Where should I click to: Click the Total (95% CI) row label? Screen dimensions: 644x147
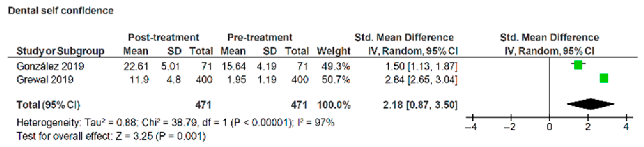[x=48, y=105]
